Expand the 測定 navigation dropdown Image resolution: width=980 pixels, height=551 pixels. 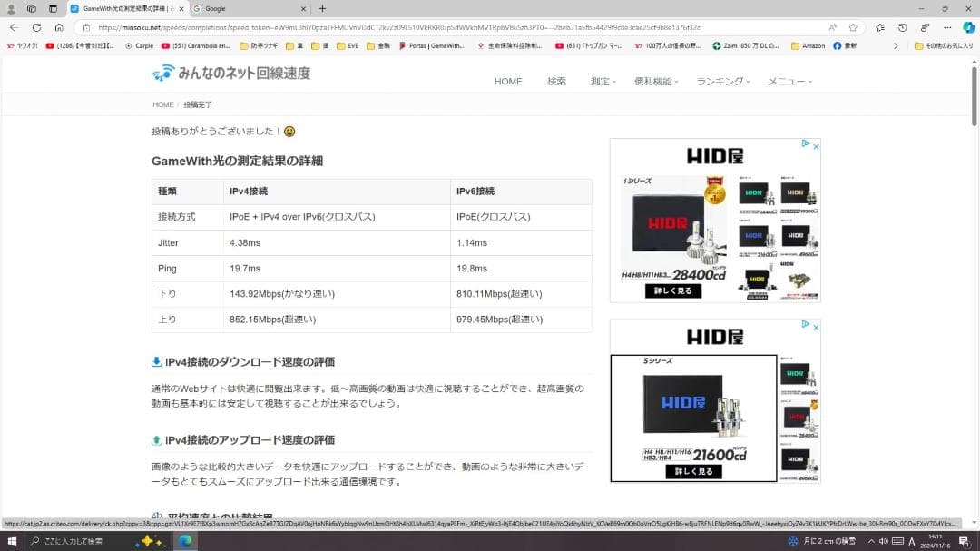click(x=602, y=81)
